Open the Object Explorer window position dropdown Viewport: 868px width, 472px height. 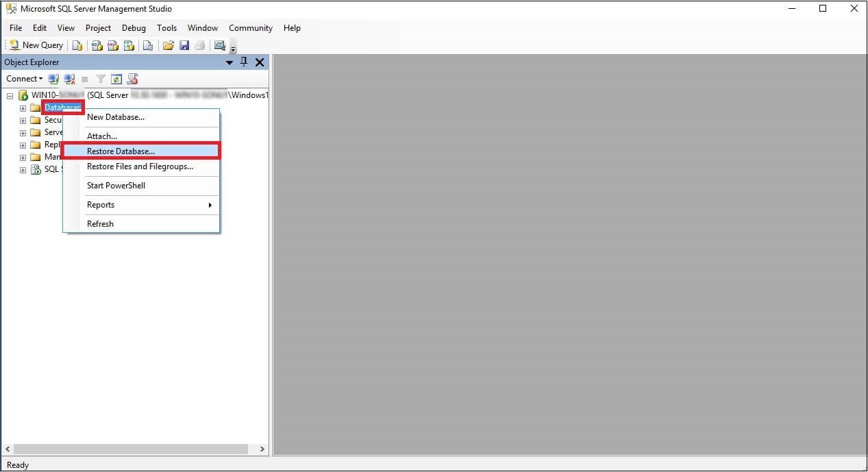tap(230, 62)
